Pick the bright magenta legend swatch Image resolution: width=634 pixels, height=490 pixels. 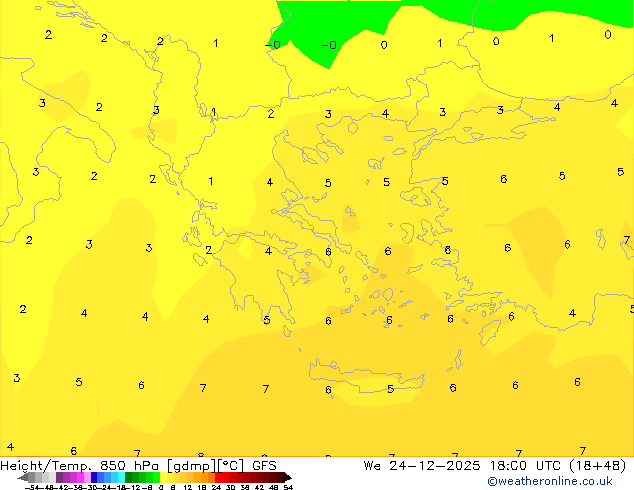point(80,477)
